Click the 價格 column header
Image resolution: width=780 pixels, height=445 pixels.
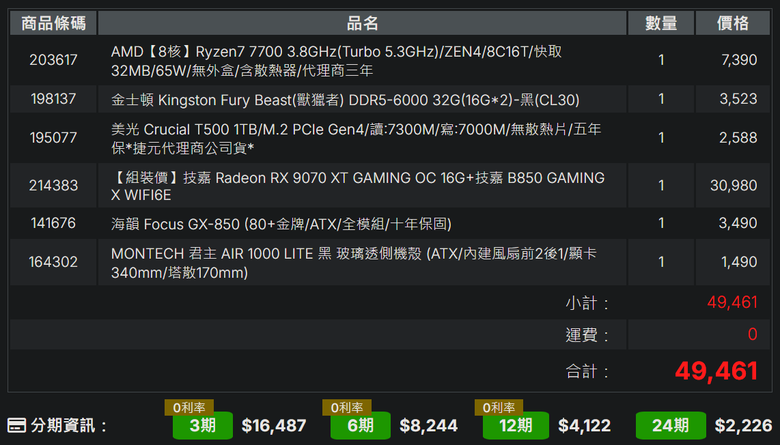coord(733,23)
